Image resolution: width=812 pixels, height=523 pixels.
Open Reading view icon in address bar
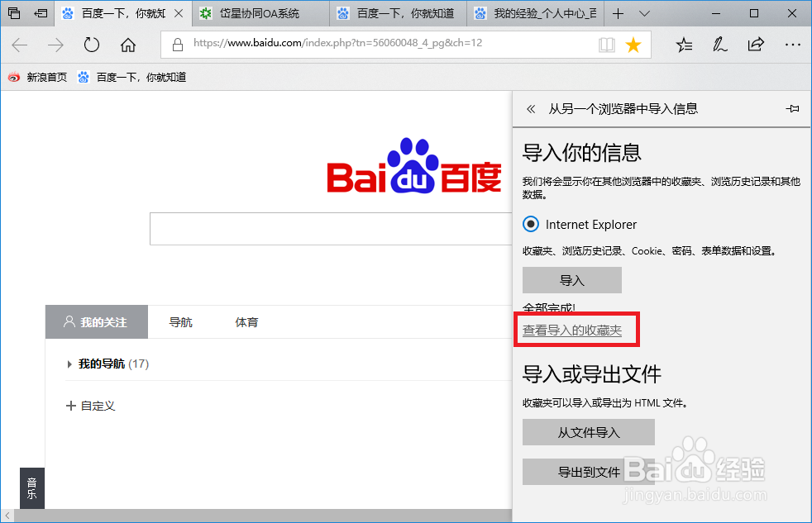[606, 45]
